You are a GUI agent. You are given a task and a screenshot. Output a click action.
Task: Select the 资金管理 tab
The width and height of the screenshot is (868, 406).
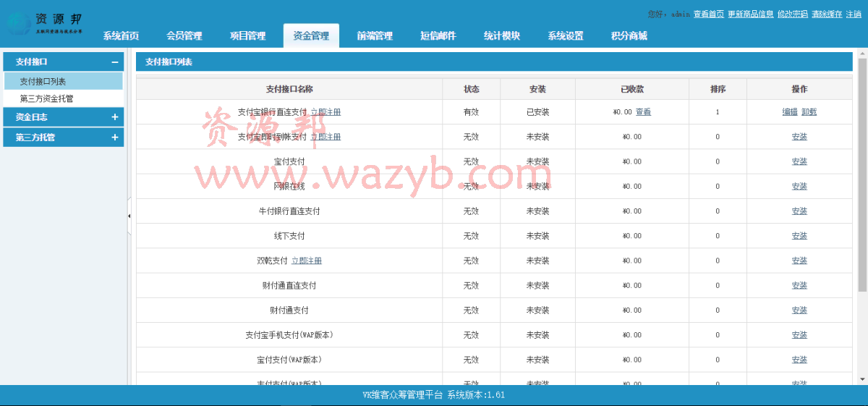click(311, 36)
